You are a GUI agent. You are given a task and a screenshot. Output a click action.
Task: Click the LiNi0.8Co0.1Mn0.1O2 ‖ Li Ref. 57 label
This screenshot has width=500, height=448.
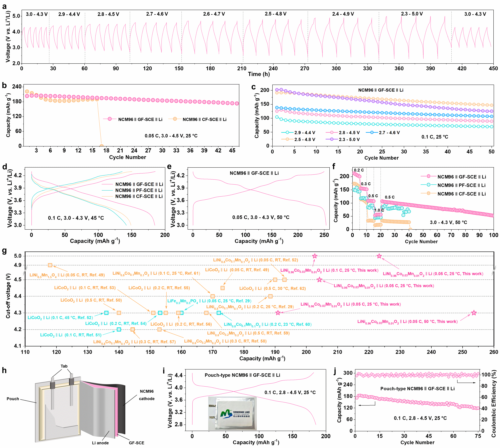pos(134,342)
